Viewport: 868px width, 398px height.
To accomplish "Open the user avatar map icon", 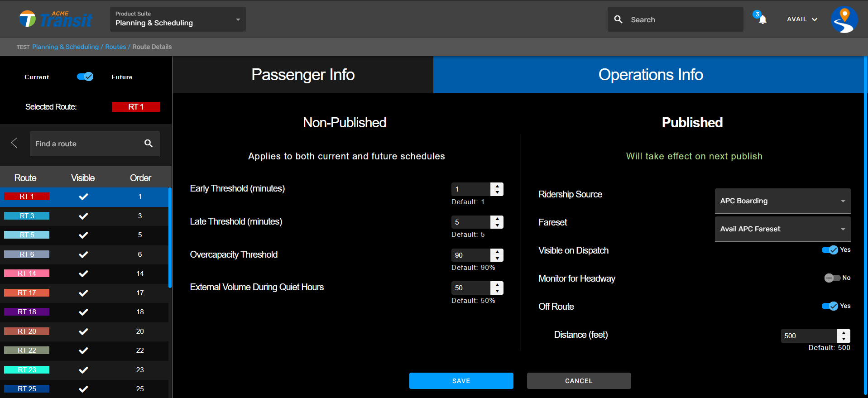I will (844, 19).
